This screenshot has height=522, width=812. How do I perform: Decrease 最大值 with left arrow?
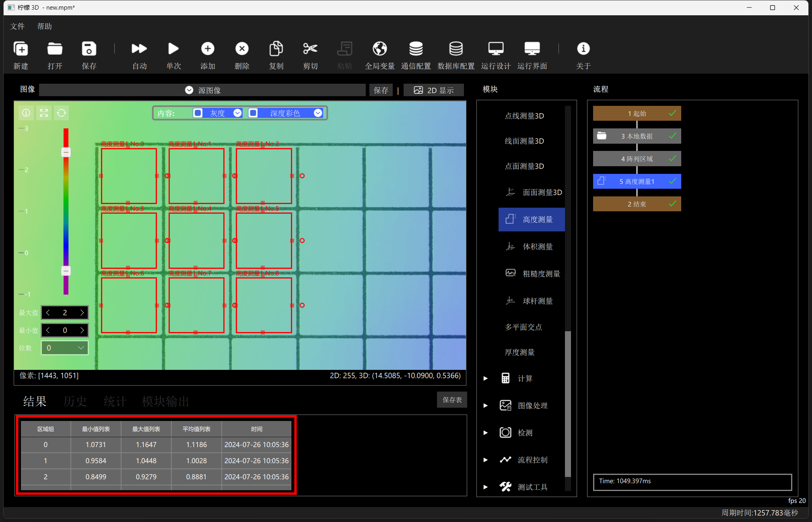pyautogui.click(x=48, y=313)
